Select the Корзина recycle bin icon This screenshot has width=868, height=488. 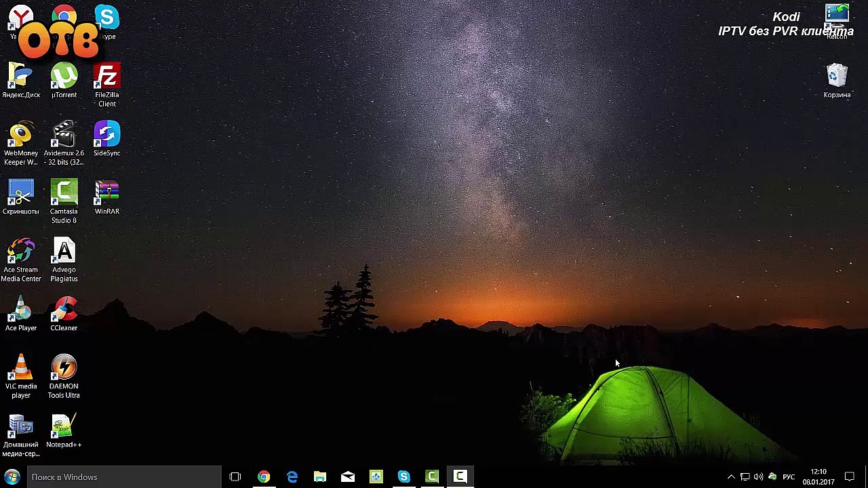click(837, 81)
